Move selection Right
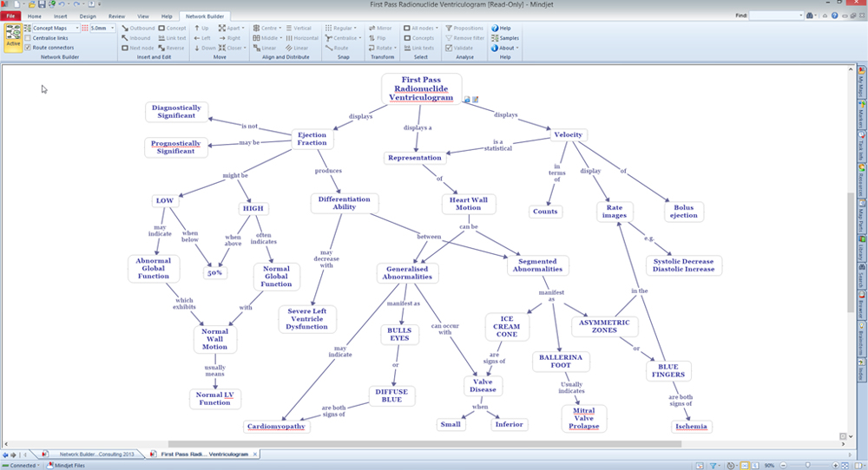868x470 pixels. tap(229, 38)
